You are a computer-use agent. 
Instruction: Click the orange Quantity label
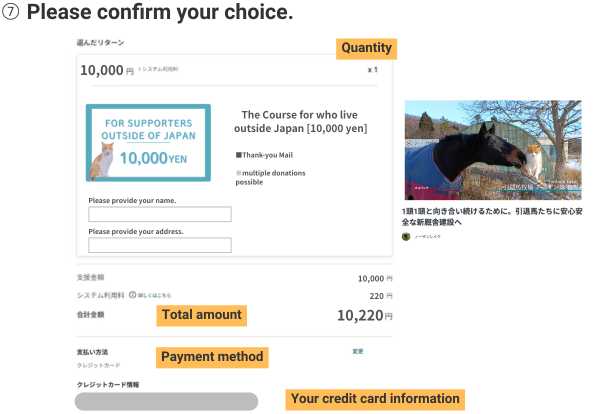point(366,48)
